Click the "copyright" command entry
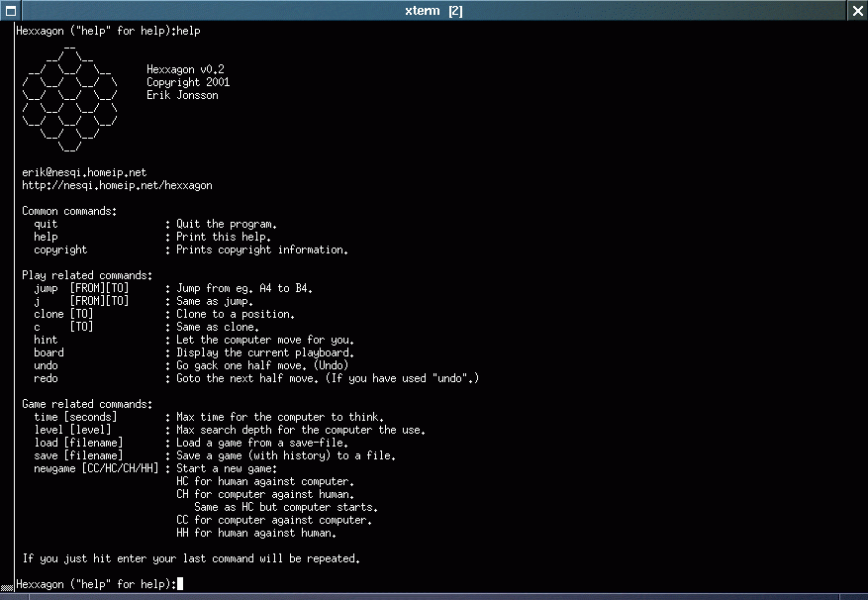868x600 pixels. 60,250
